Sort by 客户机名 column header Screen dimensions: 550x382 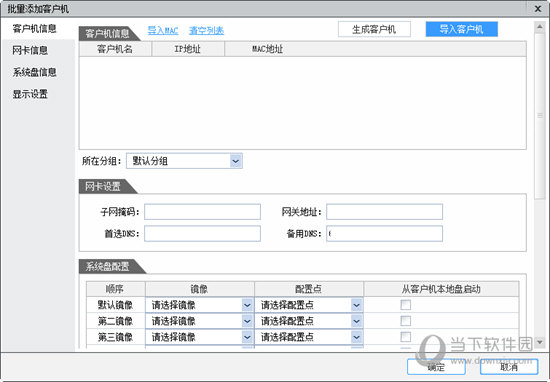coord(115,49)
